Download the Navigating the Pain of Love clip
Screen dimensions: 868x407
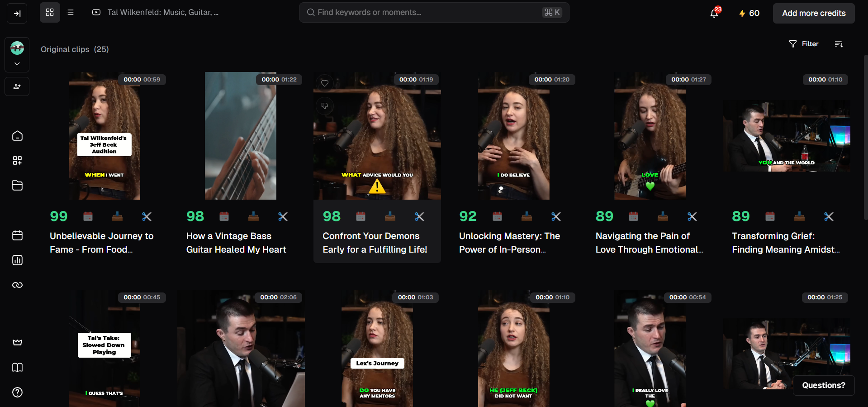coord(663,216)
